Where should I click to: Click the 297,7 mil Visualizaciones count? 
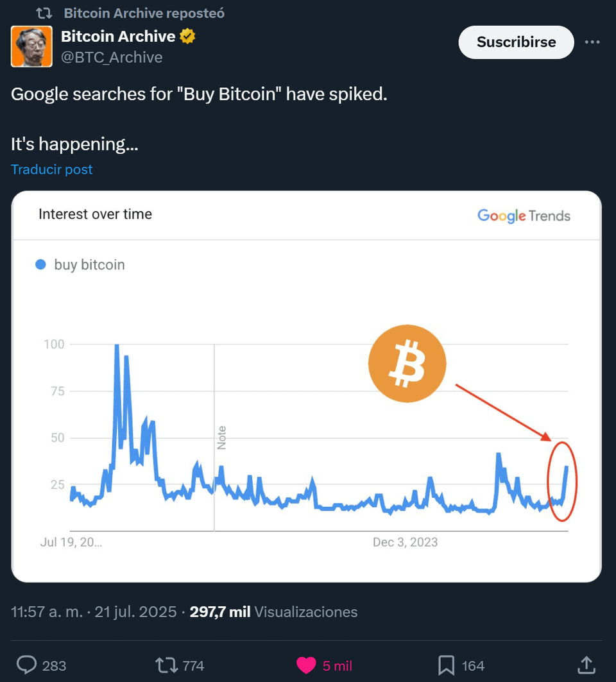tap(273, 612)
